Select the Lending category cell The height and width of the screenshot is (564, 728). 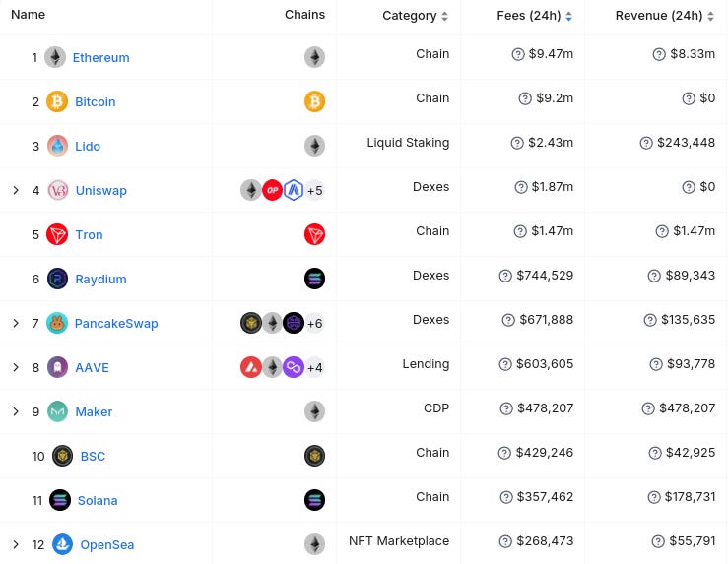tap(426, 364)
